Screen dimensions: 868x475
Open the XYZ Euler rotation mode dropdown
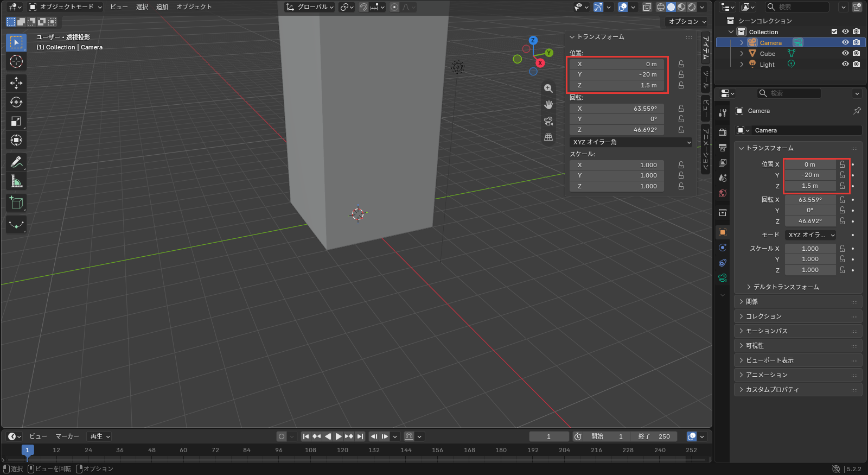(631, 142)
